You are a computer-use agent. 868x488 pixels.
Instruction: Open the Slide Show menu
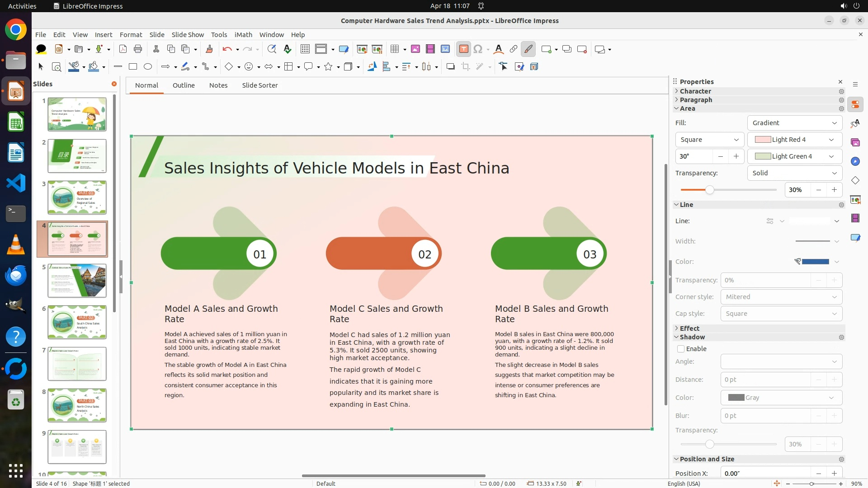pos(188,35)
